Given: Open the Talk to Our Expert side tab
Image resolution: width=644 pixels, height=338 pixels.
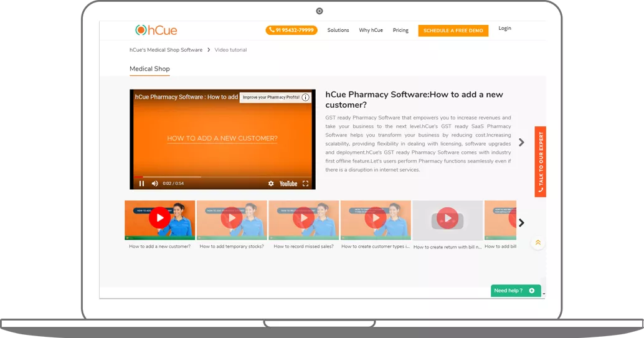Looking at the screenshot, I should coord(541,162).
